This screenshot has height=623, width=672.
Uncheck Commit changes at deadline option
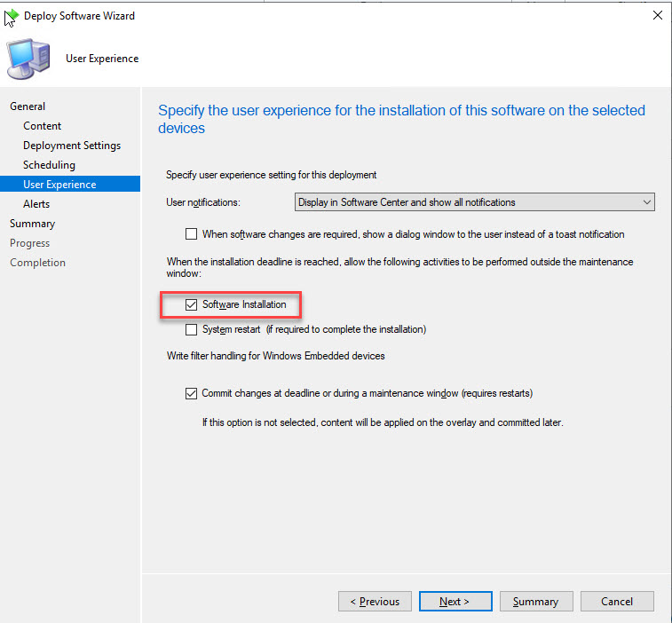click(x=192, y=393)
